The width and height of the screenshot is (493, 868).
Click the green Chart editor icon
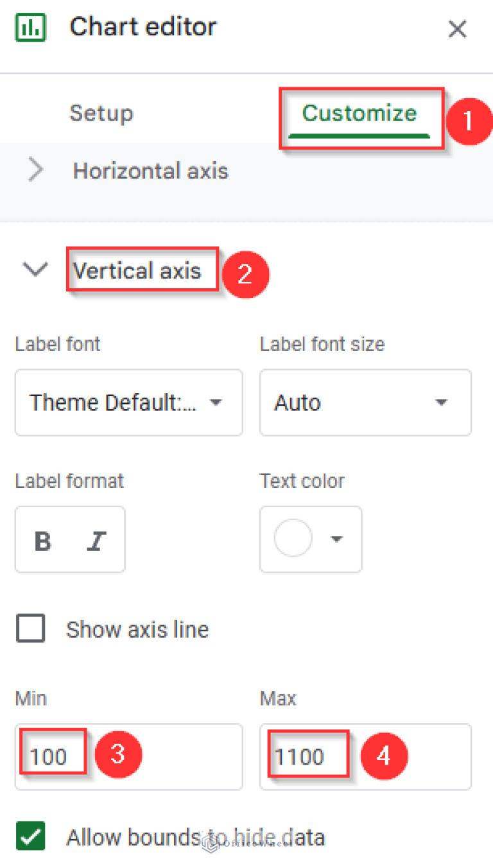[30, 28]
